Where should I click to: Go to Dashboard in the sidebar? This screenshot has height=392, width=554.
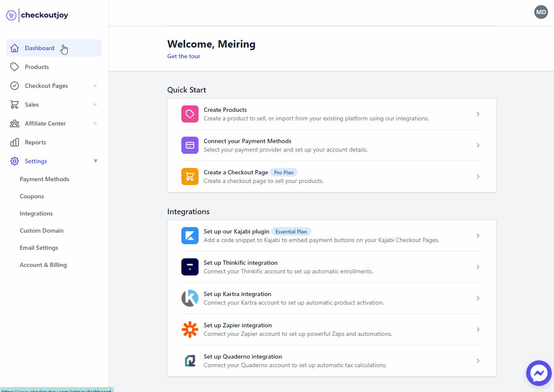coord(54,48)
